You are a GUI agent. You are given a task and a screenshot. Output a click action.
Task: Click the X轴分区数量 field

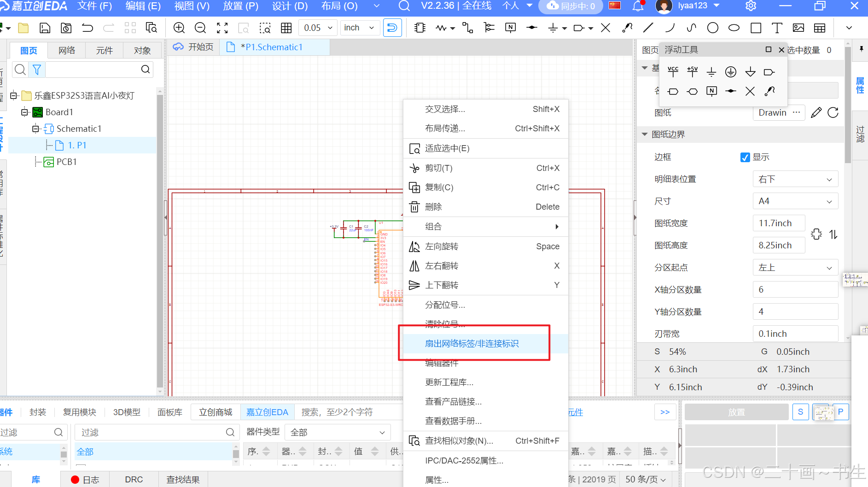coord(795,290)
